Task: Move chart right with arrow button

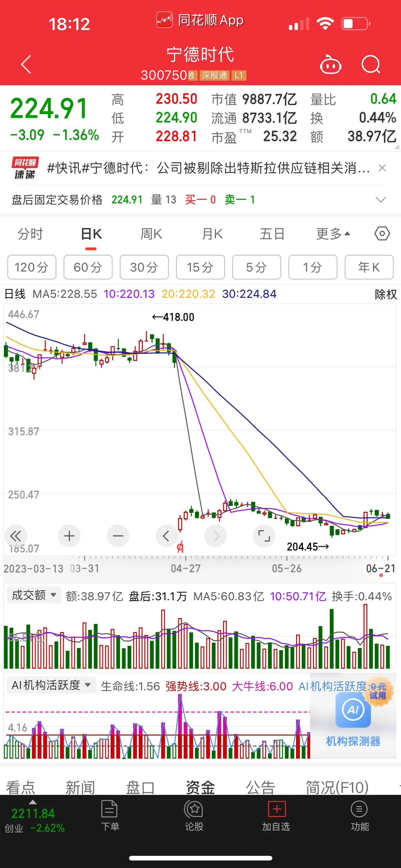Action: (216, 536)
